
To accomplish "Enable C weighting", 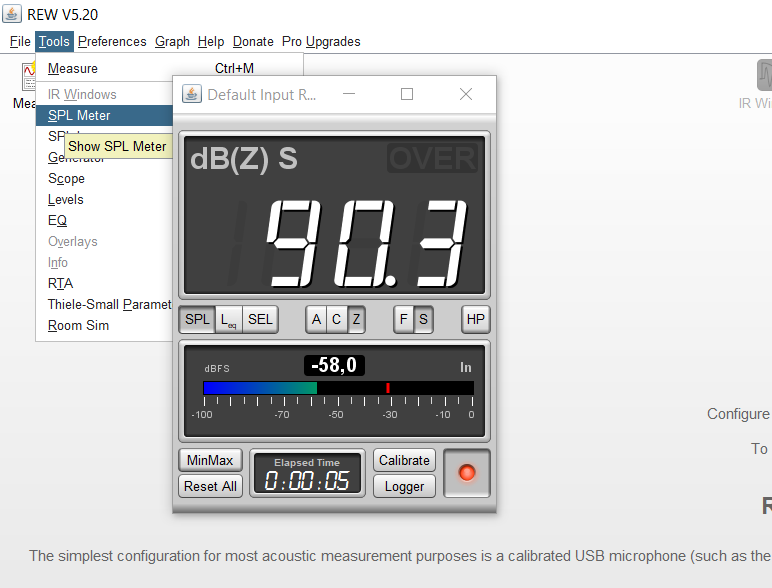I will point(337,319).
